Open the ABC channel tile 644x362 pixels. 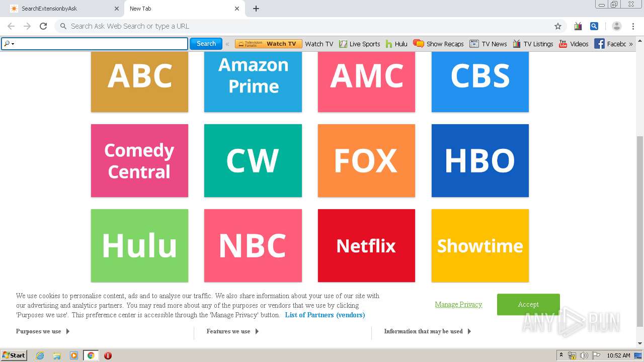pyautogui.click(x=139, y=81)
